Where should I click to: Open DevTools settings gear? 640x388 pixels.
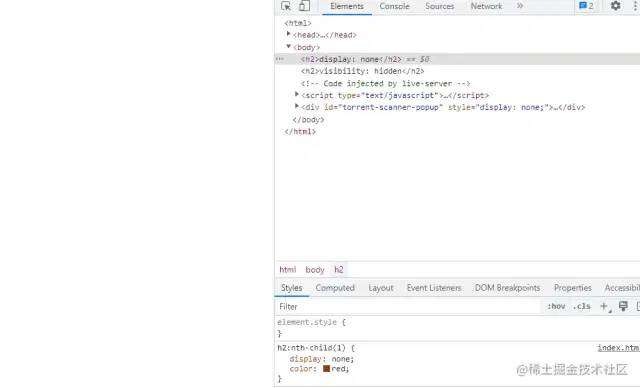[616, 6]
